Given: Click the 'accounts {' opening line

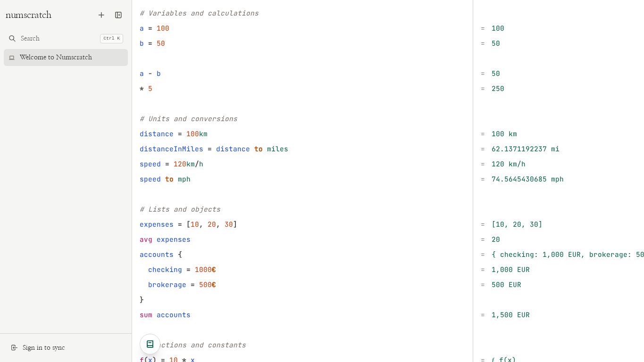Looking at the screenshot, I should point(161,255).
